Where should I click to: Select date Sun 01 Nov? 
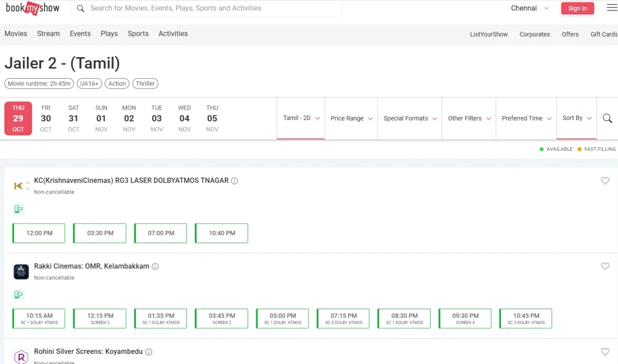[x=101, y=119]
